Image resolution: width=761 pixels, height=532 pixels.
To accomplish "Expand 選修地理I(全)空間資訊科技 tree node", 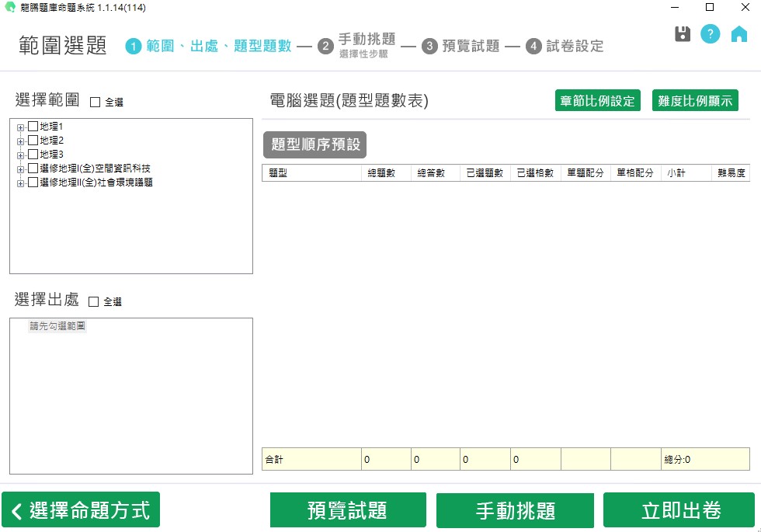I will (x=20, y=169).
